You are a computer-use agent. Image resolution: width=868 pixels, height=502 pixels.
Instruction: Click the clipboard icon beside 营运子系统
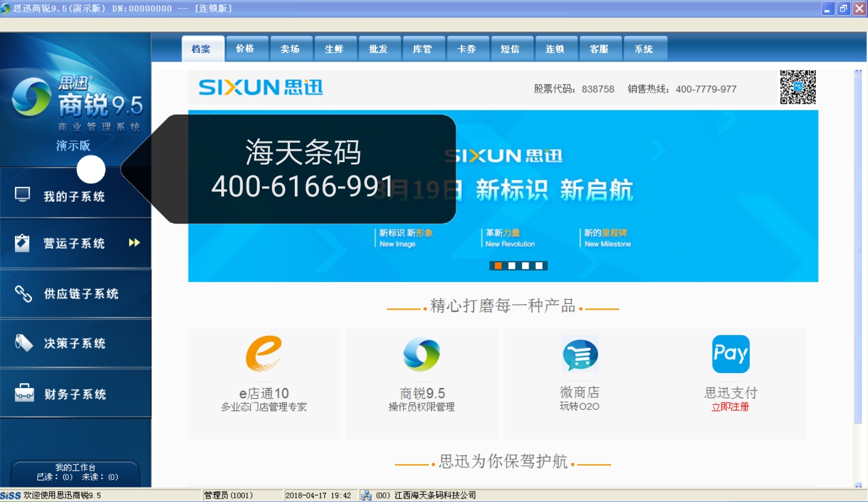point(23,243)
